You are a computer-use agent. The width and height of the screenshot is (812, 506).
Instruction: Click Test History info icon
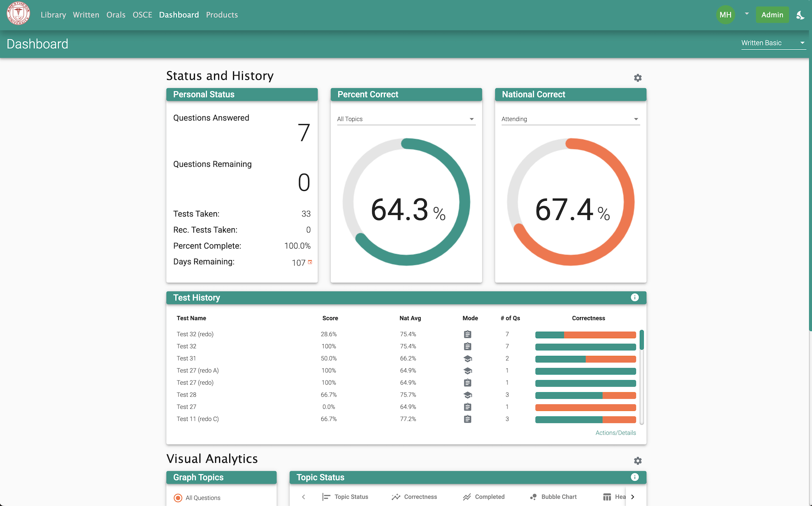point(634,298)
